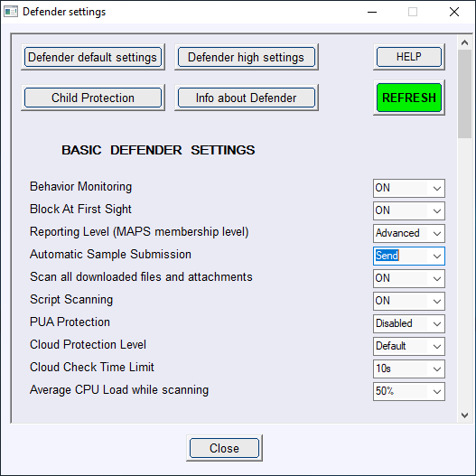Screen dimensions: 476x476
Task: Click the scrollbar up arrow
Action: coord(464,42)
